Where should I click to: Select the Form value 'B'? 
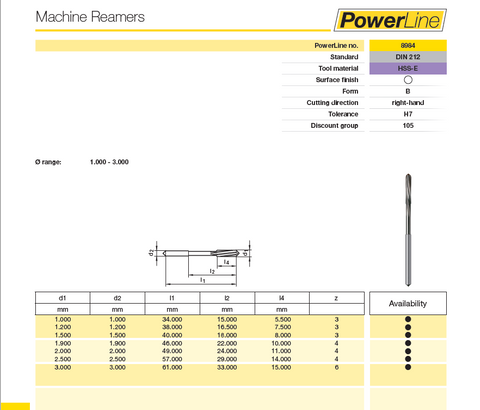click(x=408, y=91)
